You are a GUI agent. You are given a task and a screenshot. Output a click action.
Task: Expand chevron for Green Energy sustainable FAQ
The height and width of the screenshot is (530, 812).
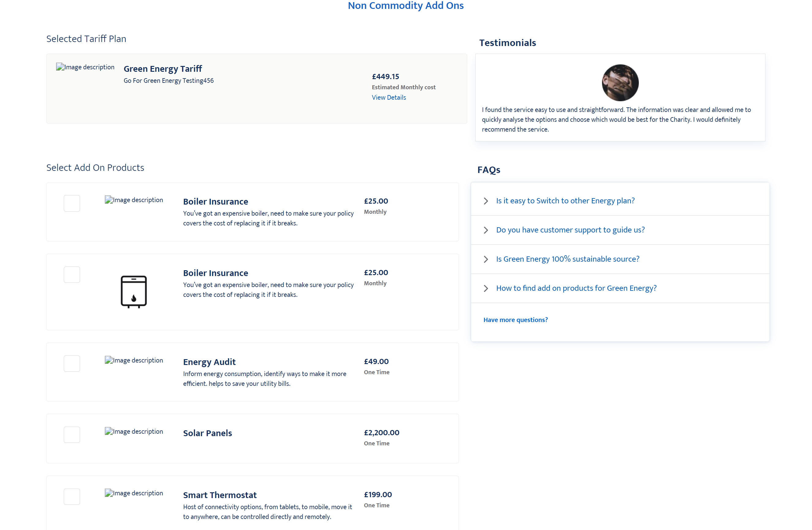click(486, 259)
